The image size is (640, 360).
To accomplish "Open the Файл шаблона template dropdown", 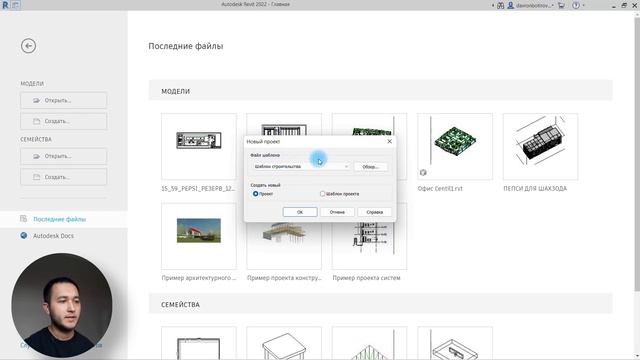I will tap(301, 167).
